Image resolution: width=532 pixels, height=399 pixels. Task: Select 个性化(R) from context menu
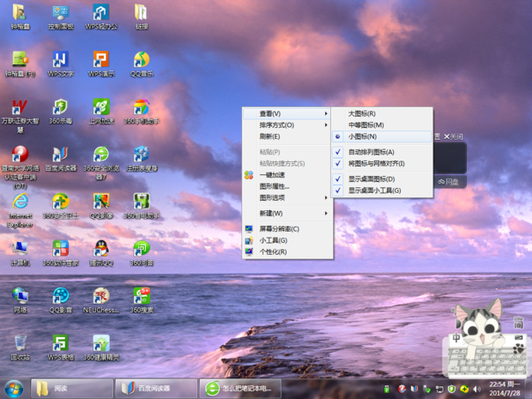(x=273, y=251)
